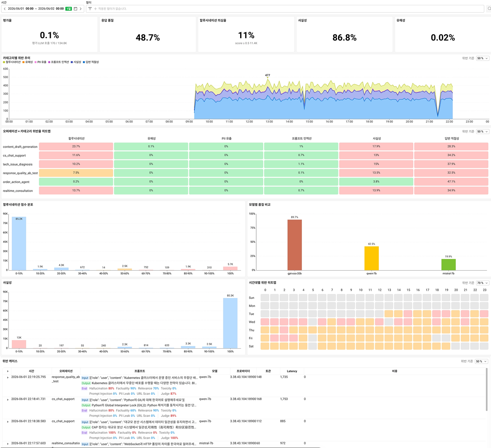This screenshot has width=491, height=448.
Task: Click the green 1일 period badge
Action: 69,9
